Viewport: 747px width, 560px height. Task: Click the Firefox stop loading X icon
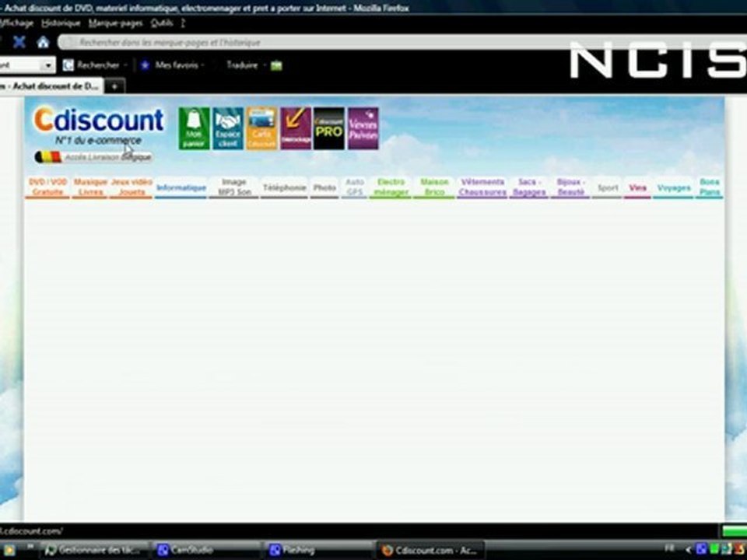tap(19, 42)
